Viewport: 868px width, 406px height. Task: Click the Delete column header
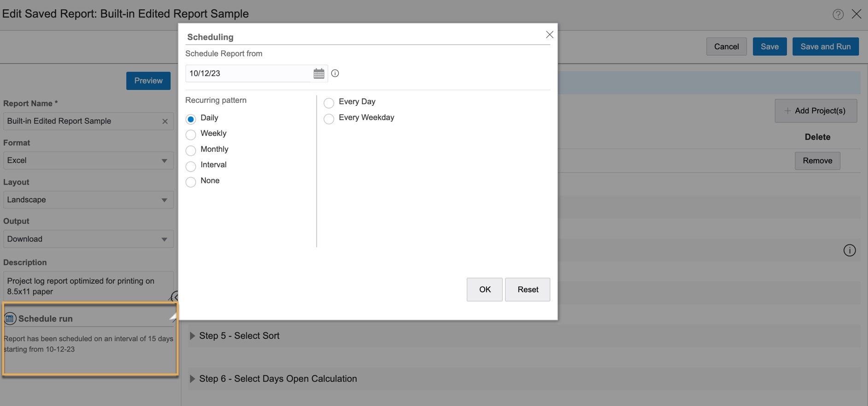(817, 137)
